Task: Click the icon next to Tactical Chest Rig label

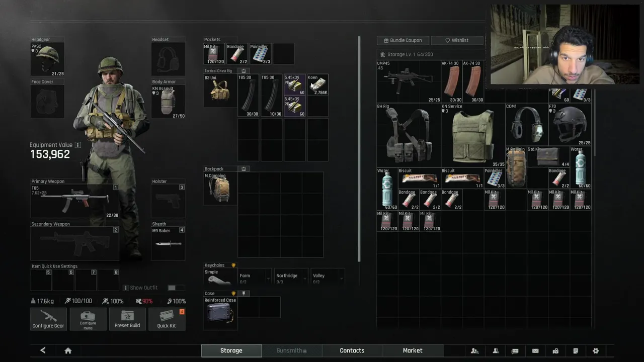Action: tap(244, 71)
